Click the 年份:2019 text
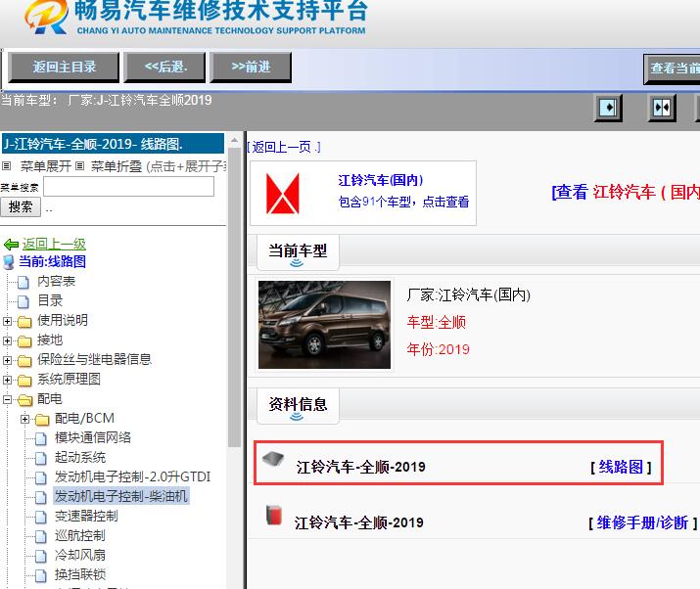The height and width of the screenshot is (589, 700). 438,349
